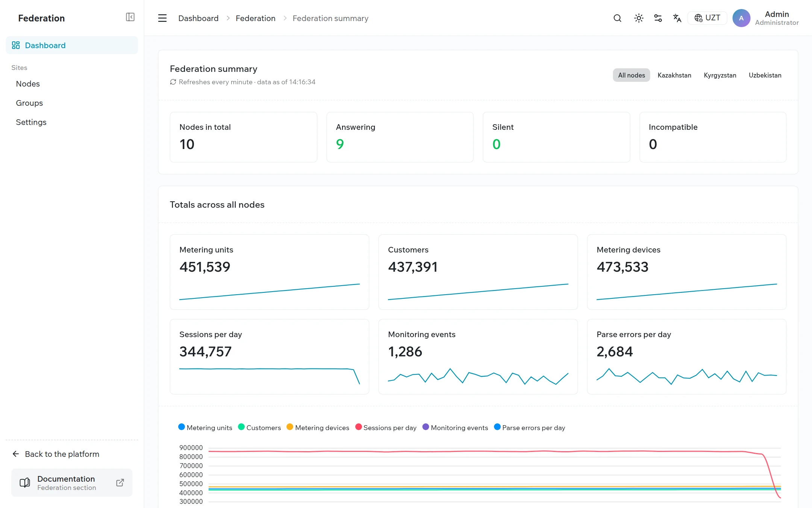The height and width of the screenshot is (508, 812).
Task: Click the Federation breadcrumb link
Action: pyautogui.click(x=256, y=18)
